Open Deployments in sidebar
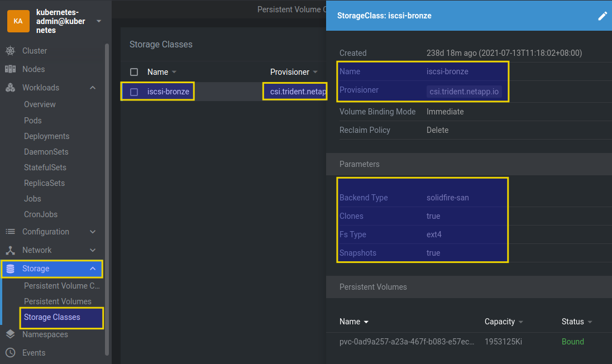Screen dimensions: 612x364 (46, 136)
